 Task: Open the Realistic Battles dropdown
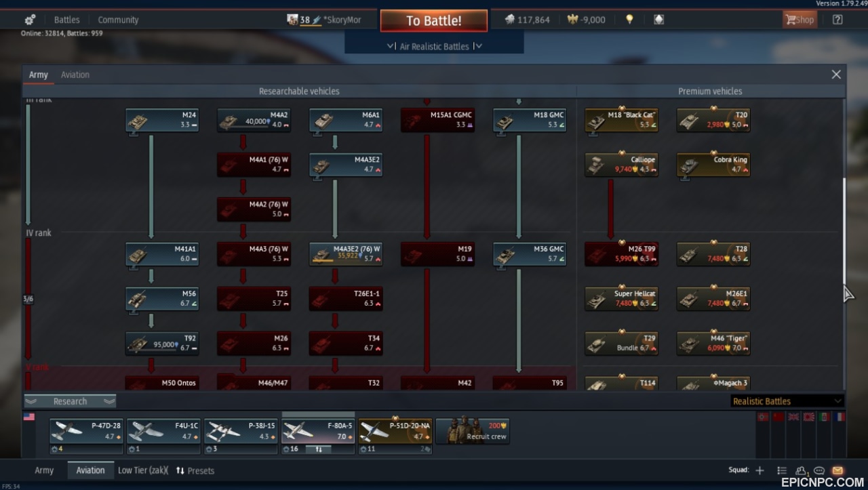[x=787, y=401]
